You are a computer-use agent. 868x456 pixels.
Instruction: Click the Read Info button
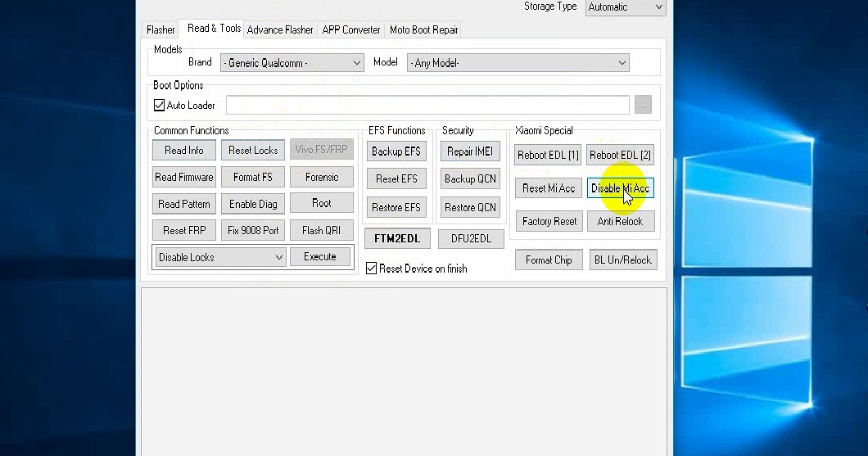[183, 151]
